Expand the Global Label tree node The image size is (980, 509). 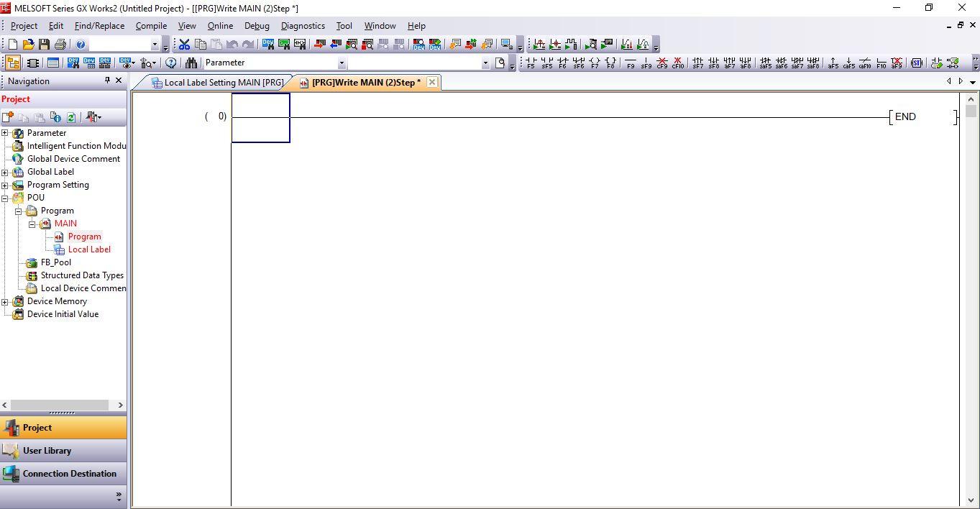click(x=6, y=172)
